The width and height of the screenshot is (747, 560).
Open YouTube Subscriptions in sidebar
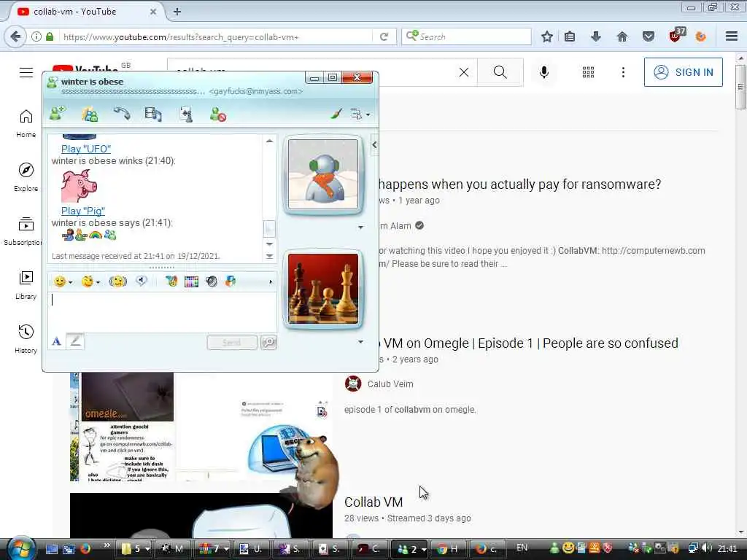point(24,231)
